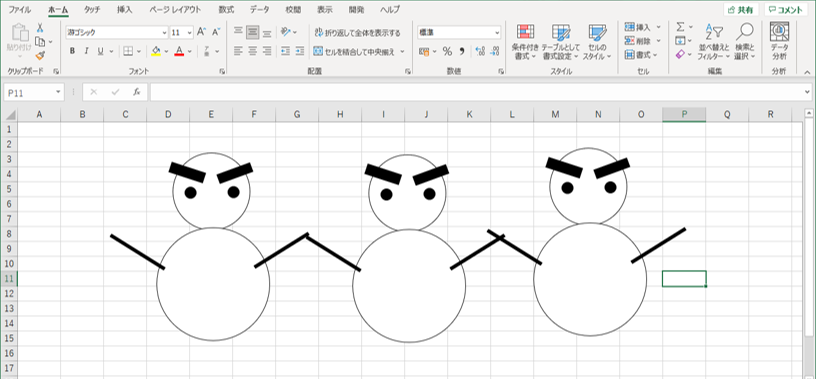
Task: Open the number format dropdown 標準
Action: pos(459,32)
